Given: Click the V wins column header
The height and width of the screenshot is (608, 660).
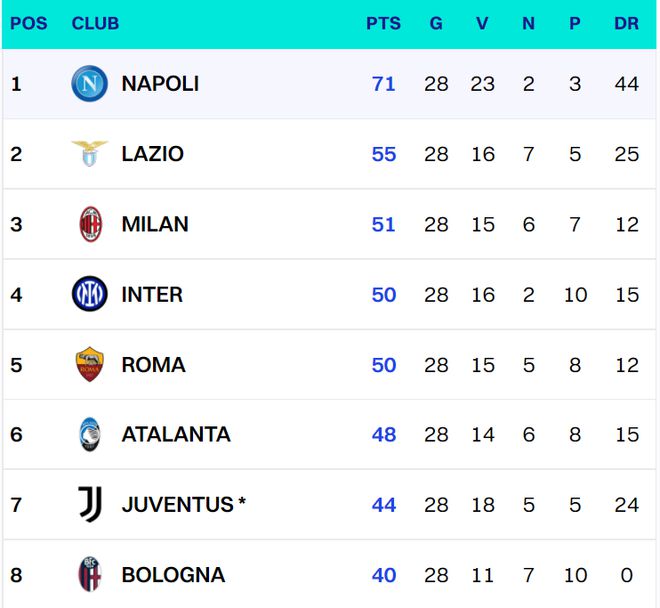Looking at the screenshot, I should 482,23.
